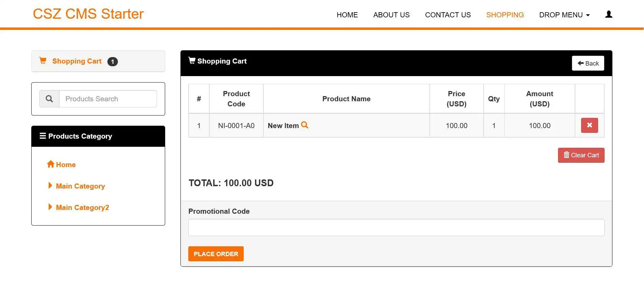
Task: Open the Shopping Cart sidebar link
Action: coord(77,61)
